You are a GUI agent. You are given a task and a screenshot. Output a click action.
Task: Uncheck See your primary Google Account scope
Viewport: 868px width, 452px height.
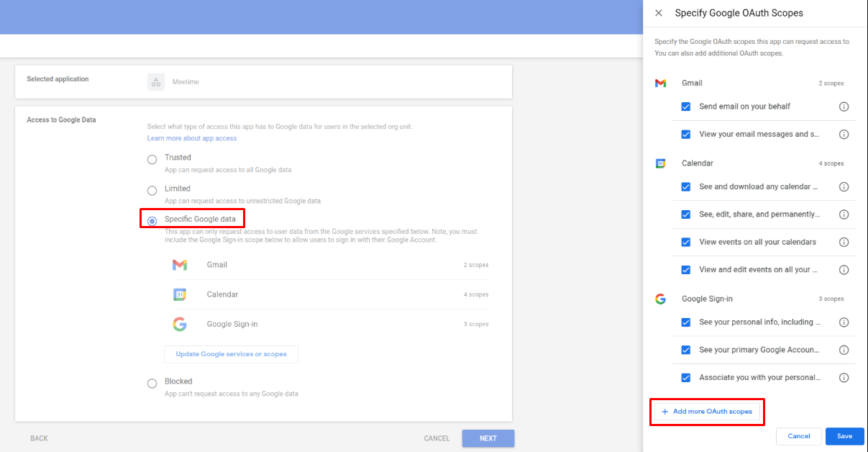pos(686,351)
